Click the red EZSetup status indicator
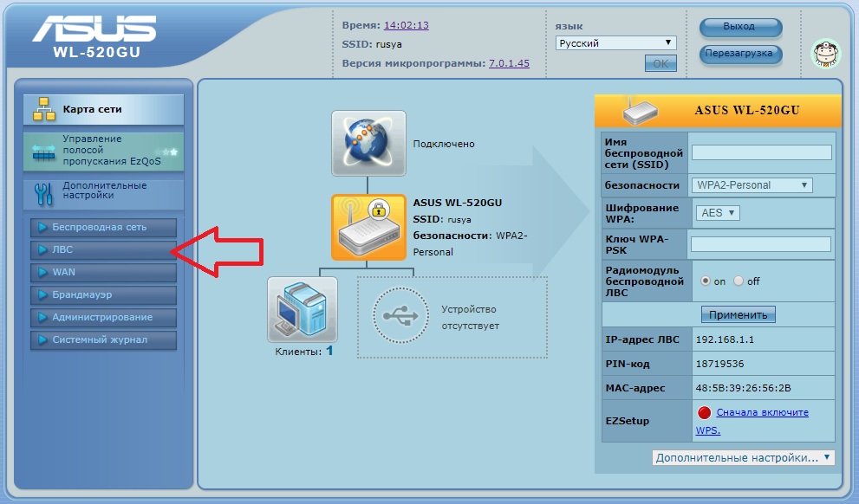859x504 pixels. 704,412
